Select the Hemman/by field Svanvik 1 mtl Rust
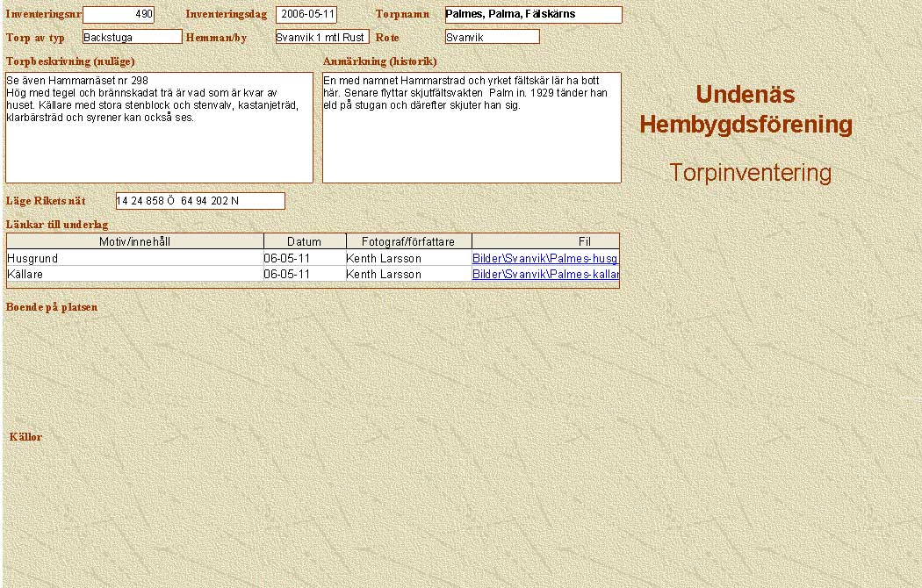This screenshot has height=588, width=922. click(321, 37)
